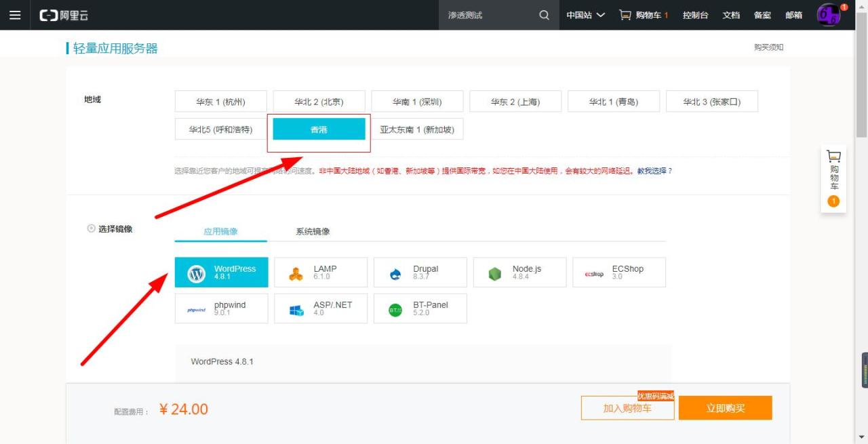Viewport: 868px width, 444px height.
Task: Select region 华北 3 (张家口)
Action: point(712,102)
